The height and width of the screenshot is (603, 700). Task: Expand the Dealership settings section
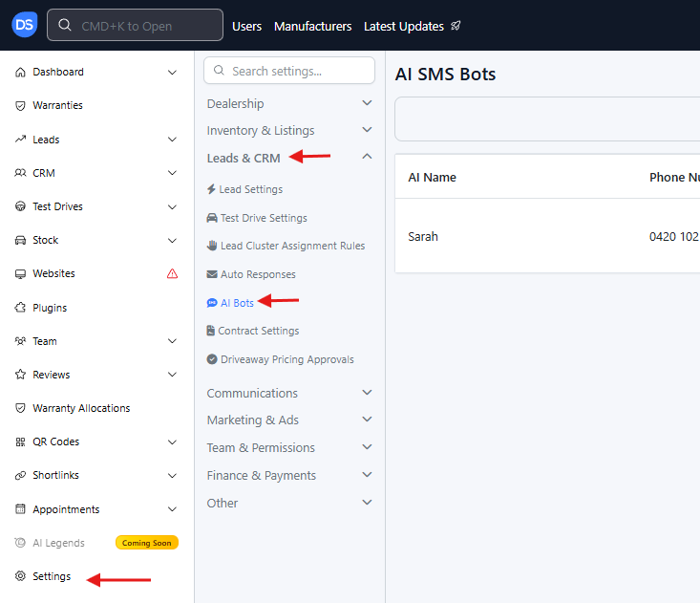click(x=367, y=103)
